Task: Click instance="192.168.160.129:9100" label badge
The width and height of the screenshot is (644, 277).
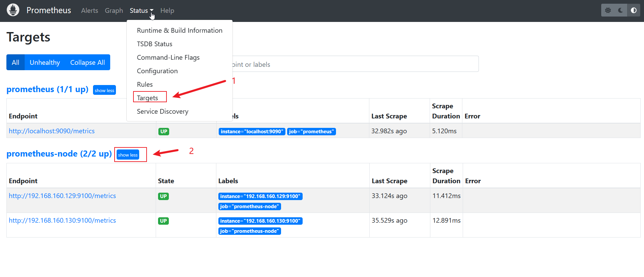Action: pos(260,196)
